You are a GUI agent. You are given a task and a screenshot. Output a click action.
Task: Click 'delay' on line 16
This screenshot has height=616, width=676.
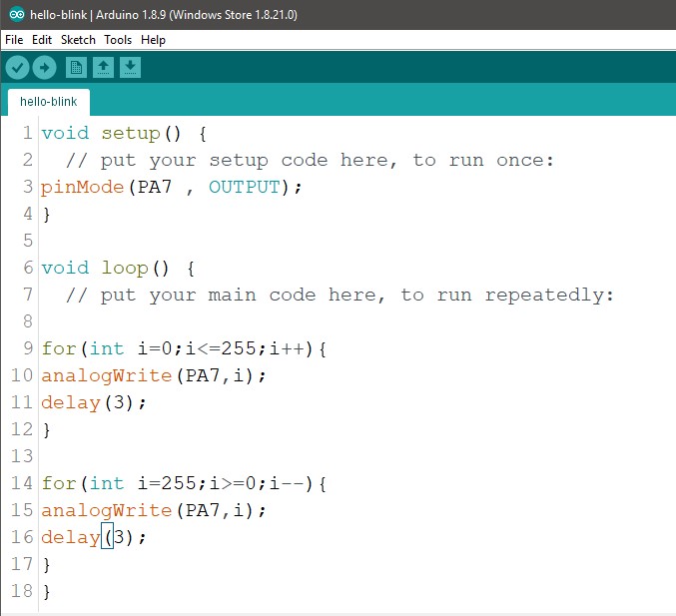point(71,537)
